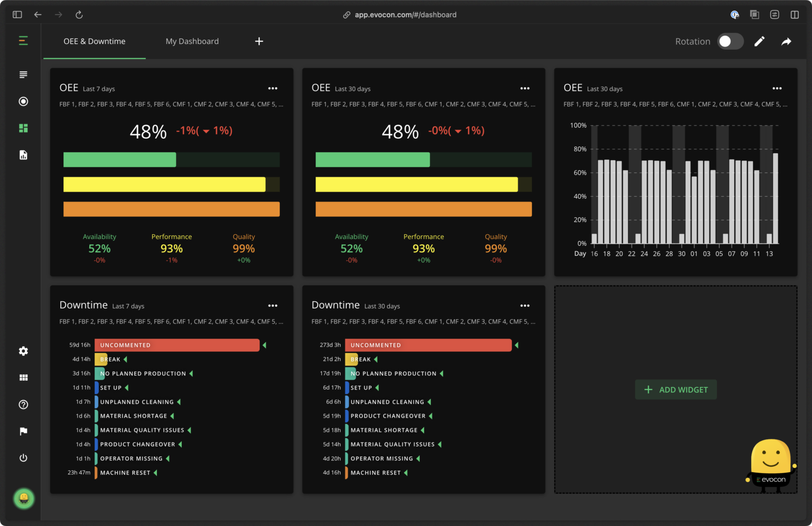The width and height of the screenshot is (812, 526).
Task: Enable the Rotation toggle
Action: [731, 41]
